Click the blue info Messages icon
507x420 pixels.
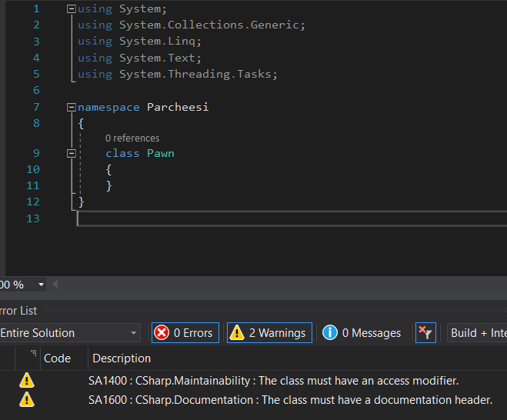330,333
